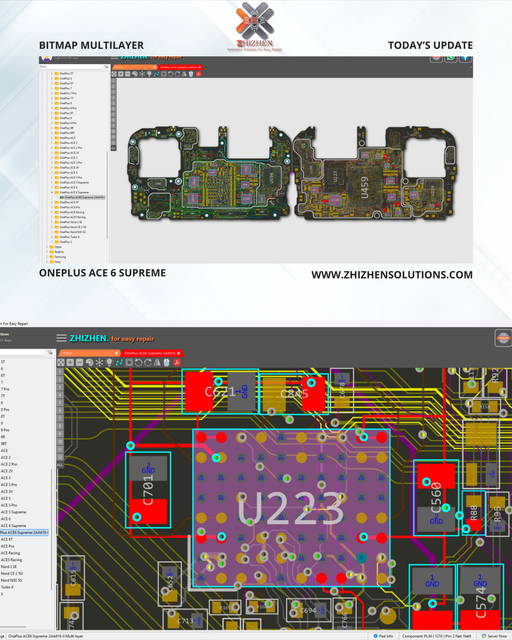
Task: Toggle layer 5 in the layer strip
Action: (x=60, y=403)
